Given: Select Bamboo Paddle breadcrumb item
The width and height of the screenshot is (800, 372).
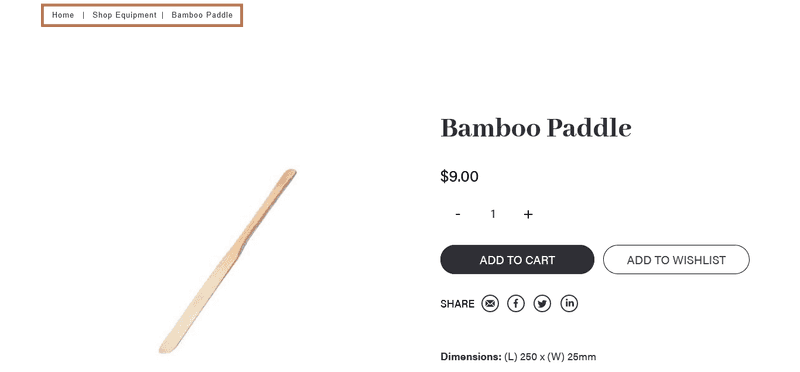Looking at the screenshot, I should coord(202,15).
